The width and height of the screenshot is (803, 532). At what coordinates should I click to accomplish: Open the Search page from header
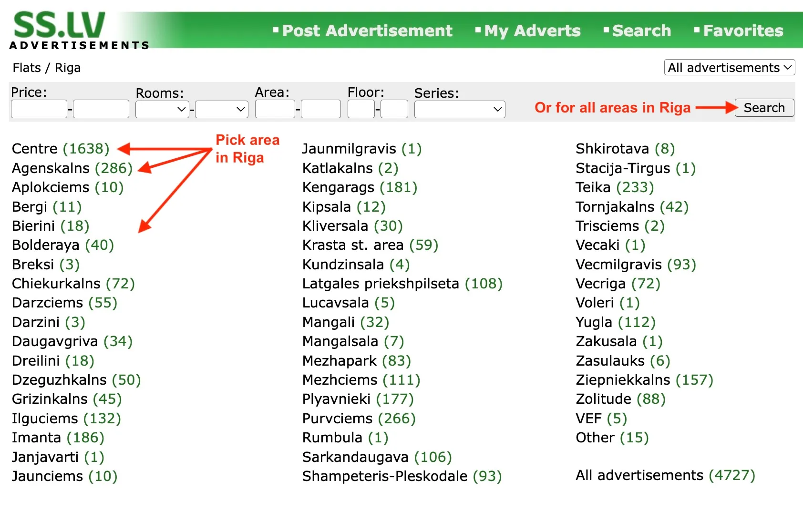[641, 31]
